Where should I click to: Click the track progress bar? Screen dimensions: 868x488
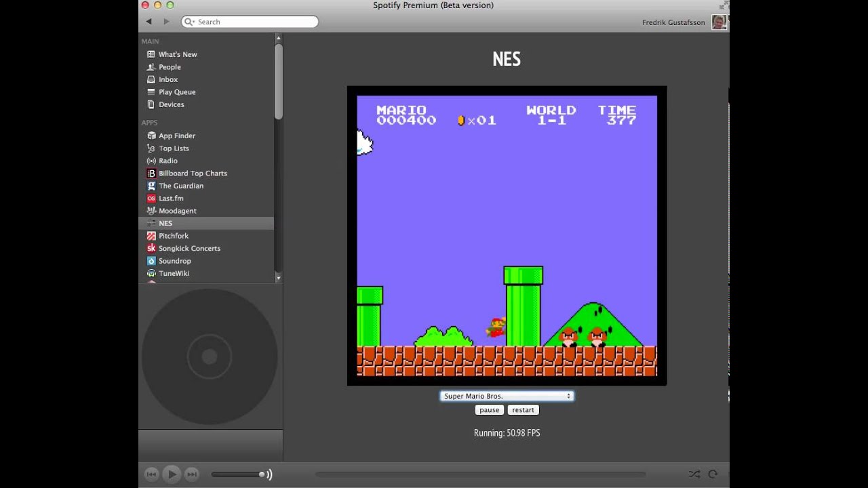(480, 474)
